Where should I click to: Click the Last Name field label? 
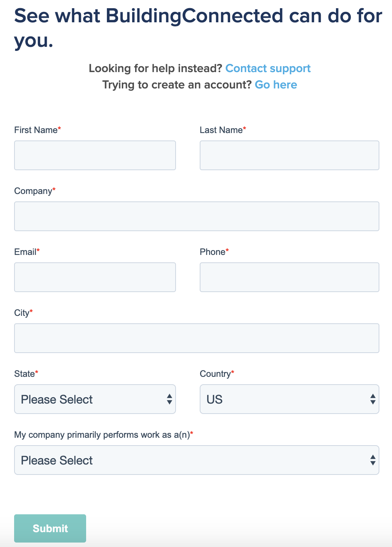[x=221, y=130]
